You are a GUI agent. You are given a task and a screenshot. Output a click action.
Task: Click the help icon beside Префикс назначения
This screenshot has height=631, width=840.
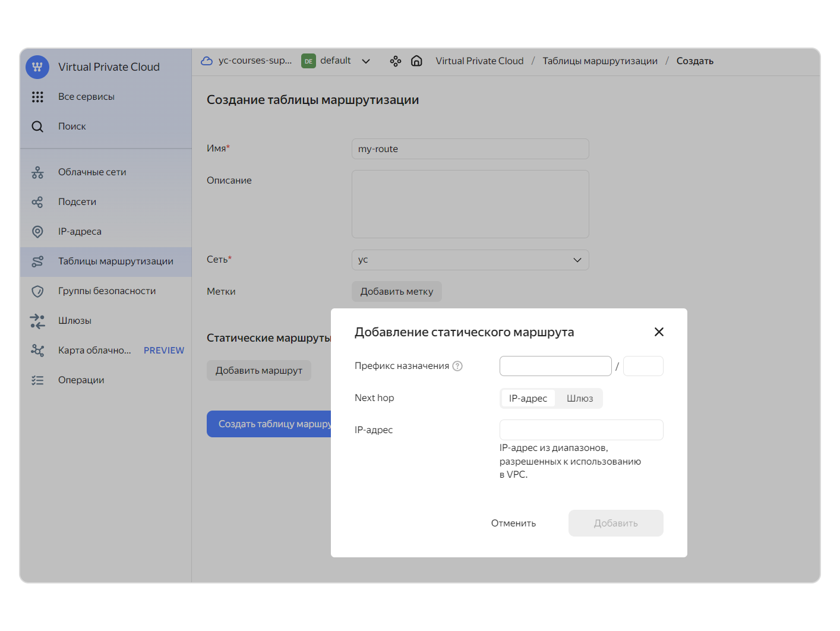point(457,366)
